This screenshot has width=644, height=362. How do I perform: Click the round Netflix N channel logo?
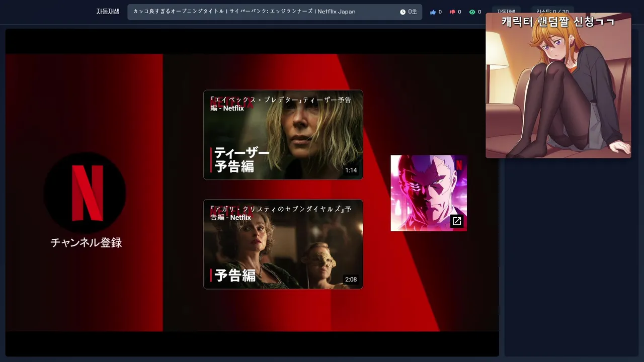(x=85, y=193)
